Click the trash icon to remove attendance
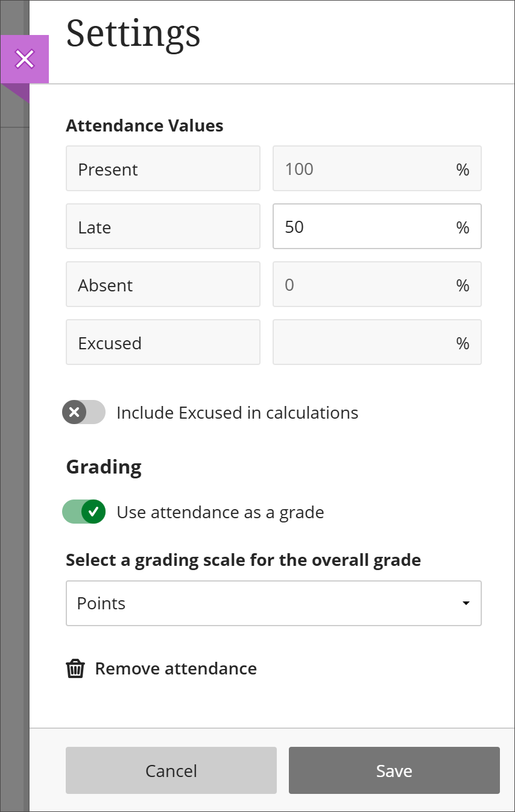The width and height of the screenshot is (515, 812). 75,668
